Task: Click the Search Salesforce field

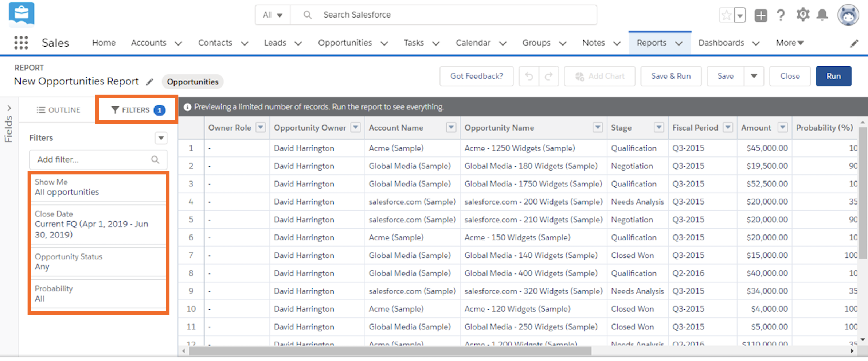Action: coord(443,15)
